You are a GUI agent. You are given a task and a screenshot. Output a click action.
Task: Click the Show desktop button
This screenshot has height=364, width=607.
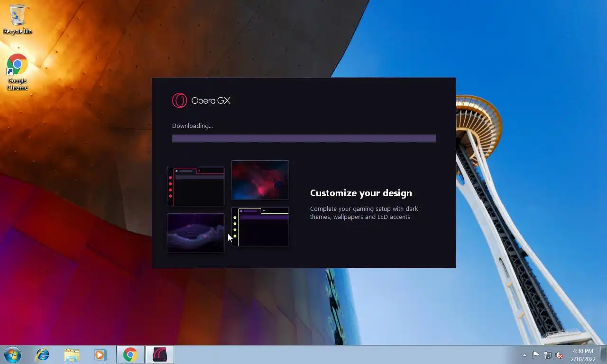click(603, 355)
